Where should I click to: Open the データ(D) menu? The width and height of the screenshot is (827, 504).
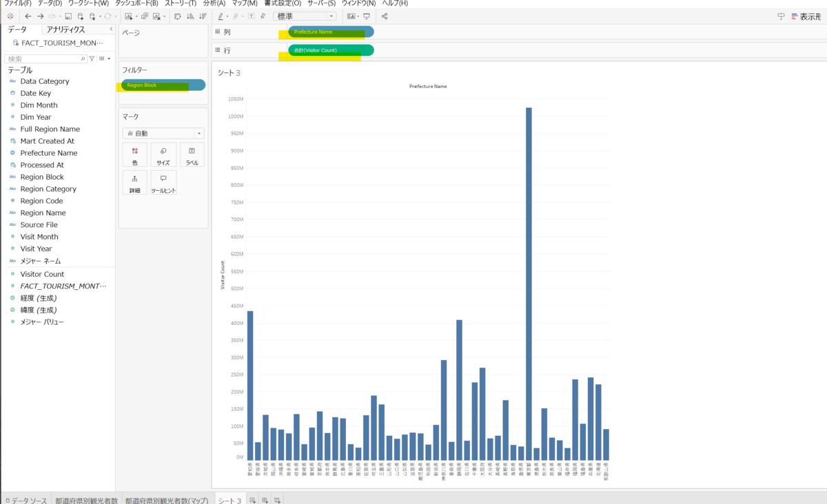(50, 3)
